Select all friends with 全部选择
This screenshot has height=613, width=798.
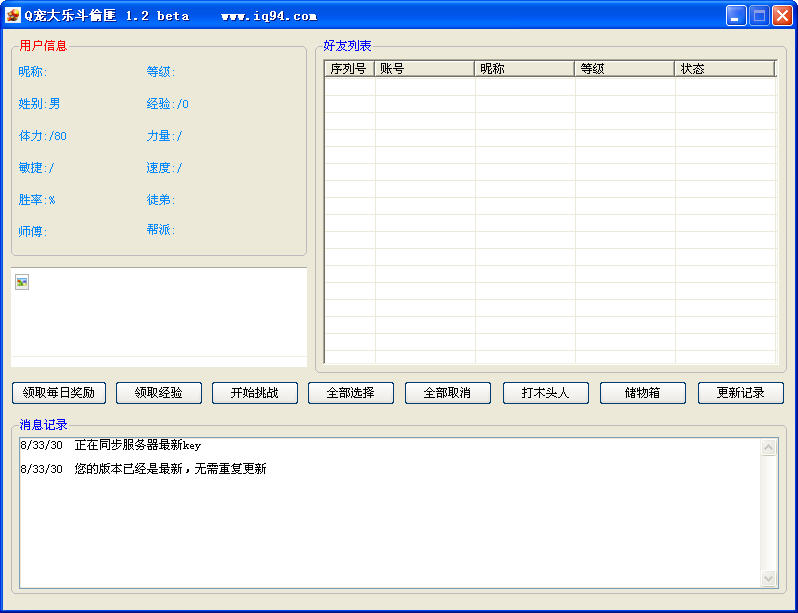point(351,393)
